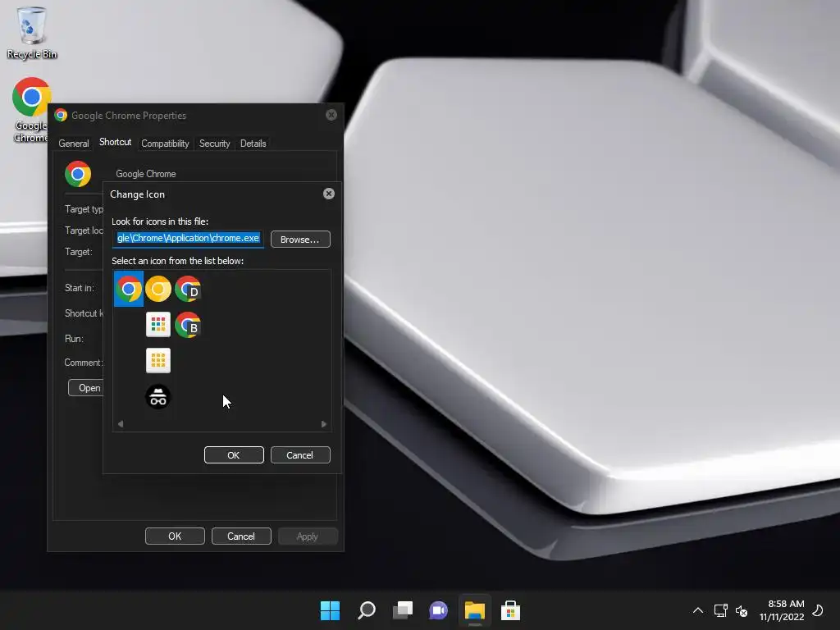Open File Explorer from taskbar
This screenshot has height=630, width=840.
[x=475, y=610]
